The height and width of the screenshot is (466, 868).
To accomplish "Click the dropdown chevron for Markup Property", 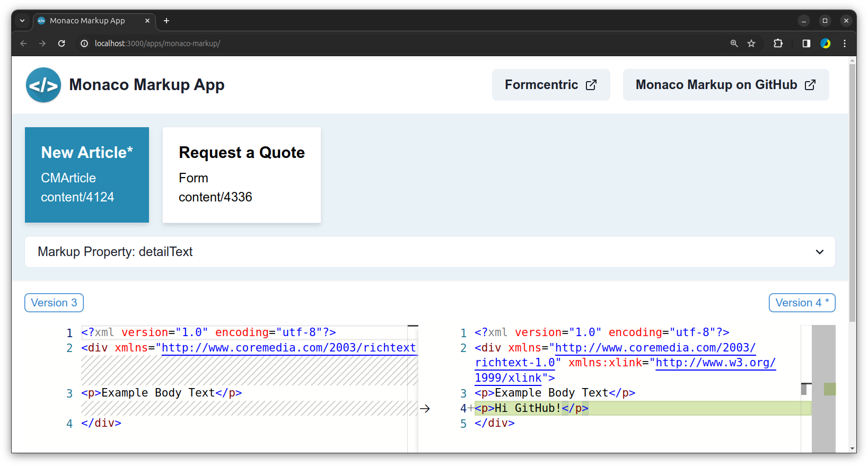I will (x=820, y=252).
